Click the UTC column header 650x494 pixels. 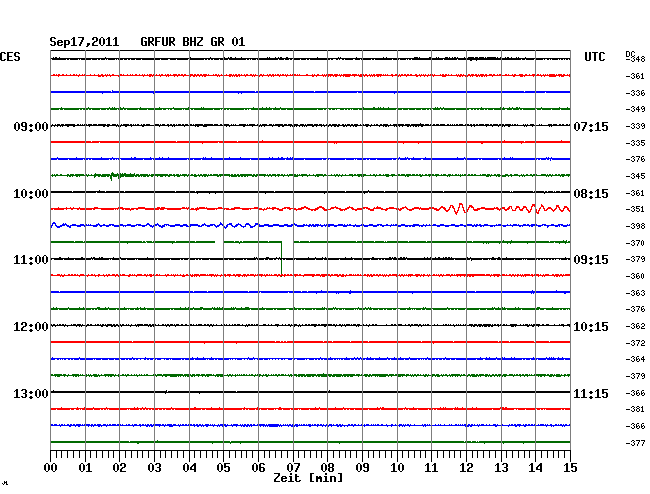click(x=594, y=57)
